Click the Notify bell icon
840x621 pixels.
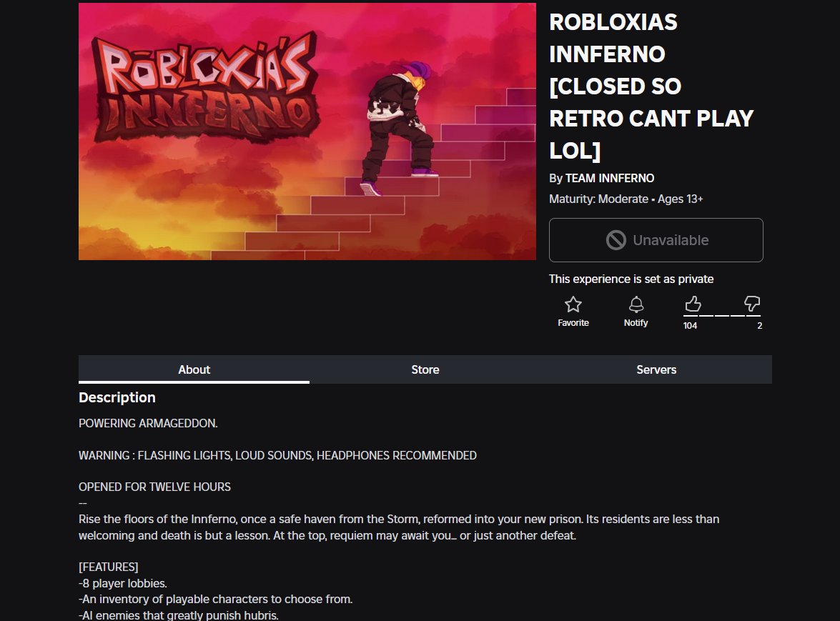click(x=636, y=304)
